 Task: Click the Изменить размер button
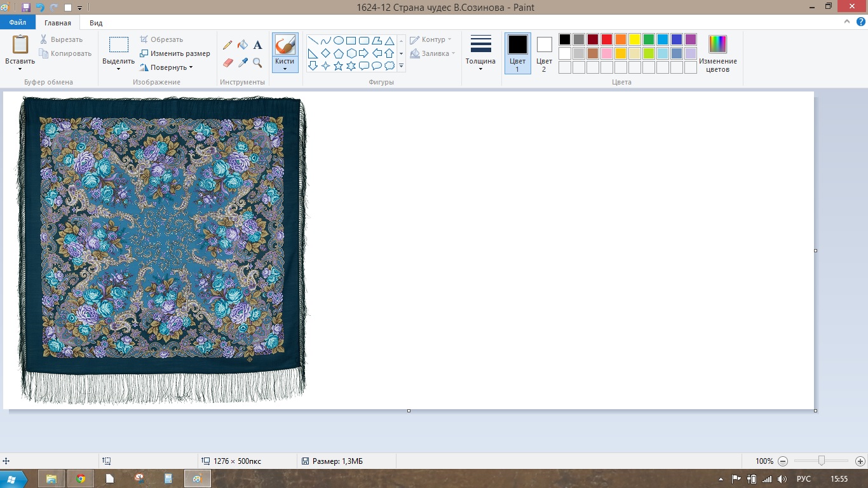click(x=175, y=53)
